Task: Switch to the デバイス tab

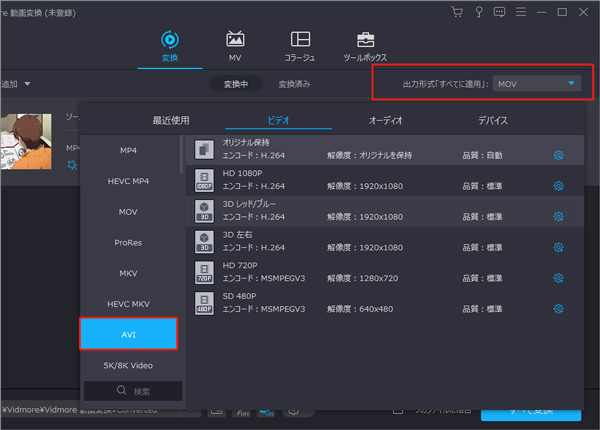Action: [x=492, y=120]
